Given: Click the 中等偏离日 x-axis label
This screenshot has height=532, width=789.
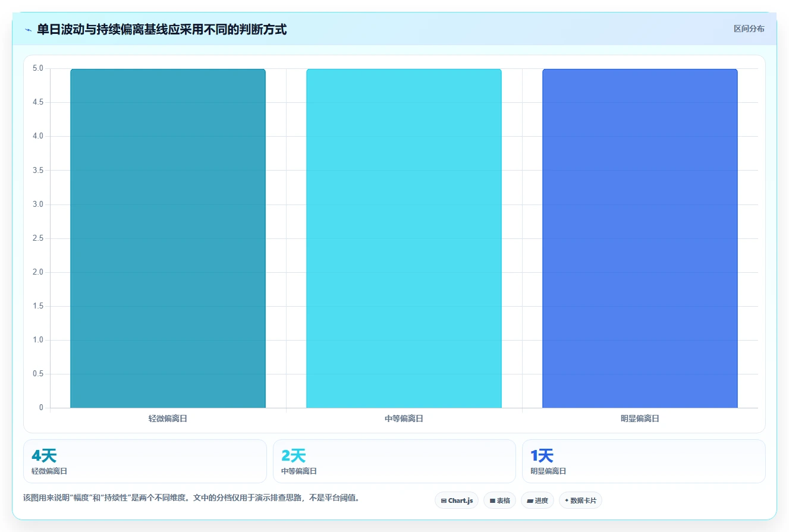Looking at the screenshot, I should pyautogui.click(x=404, y=418).
